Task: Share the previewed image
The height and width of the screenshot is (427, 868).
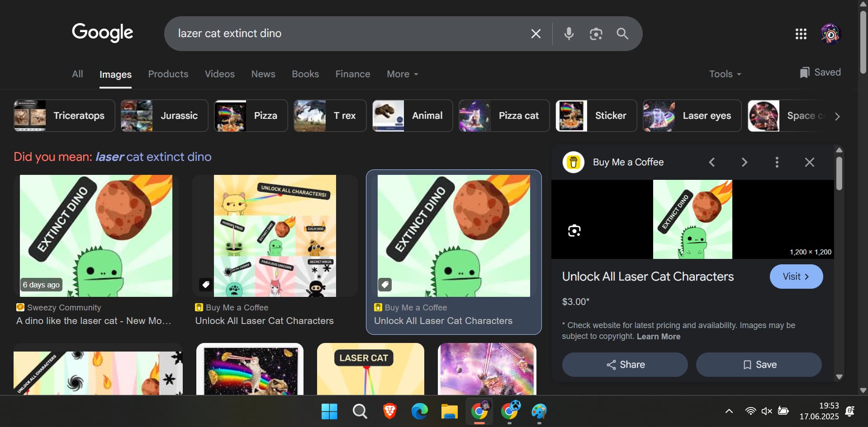Action: click(x=625, y=365)
